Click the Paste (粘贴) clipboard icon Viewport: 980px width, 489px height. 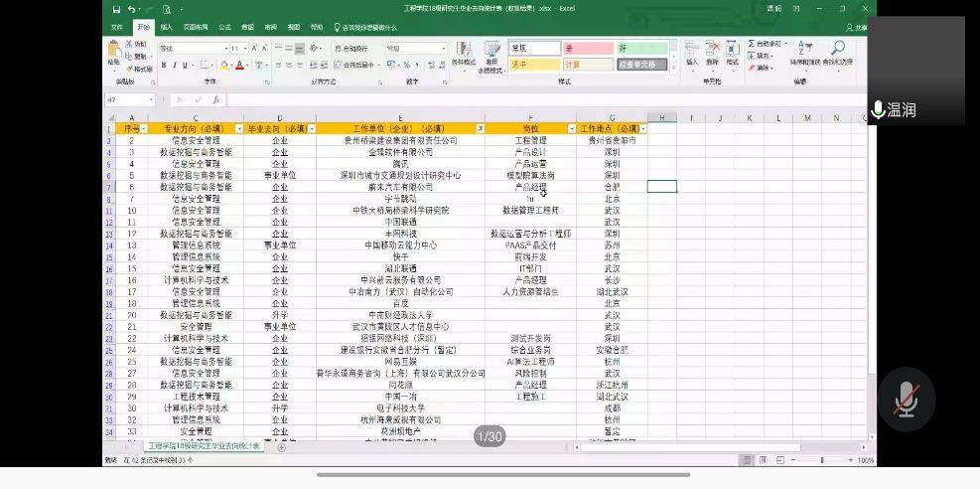point(114,51)
